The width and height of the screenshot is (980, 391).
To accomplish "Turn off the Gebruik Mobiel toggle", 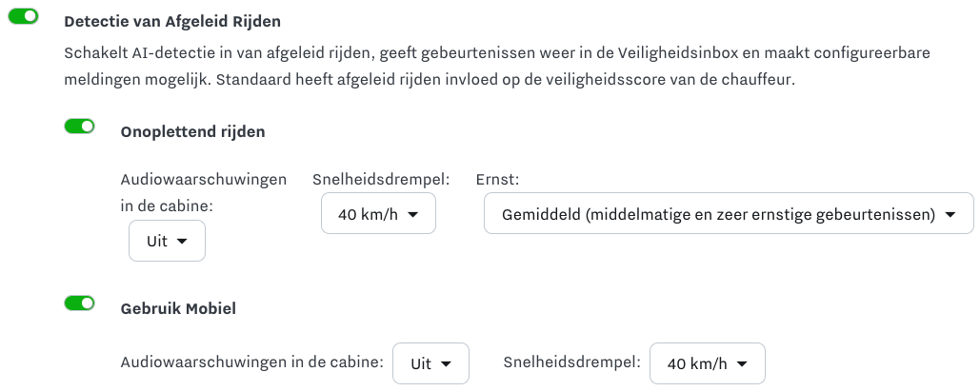I will (79, 303).
